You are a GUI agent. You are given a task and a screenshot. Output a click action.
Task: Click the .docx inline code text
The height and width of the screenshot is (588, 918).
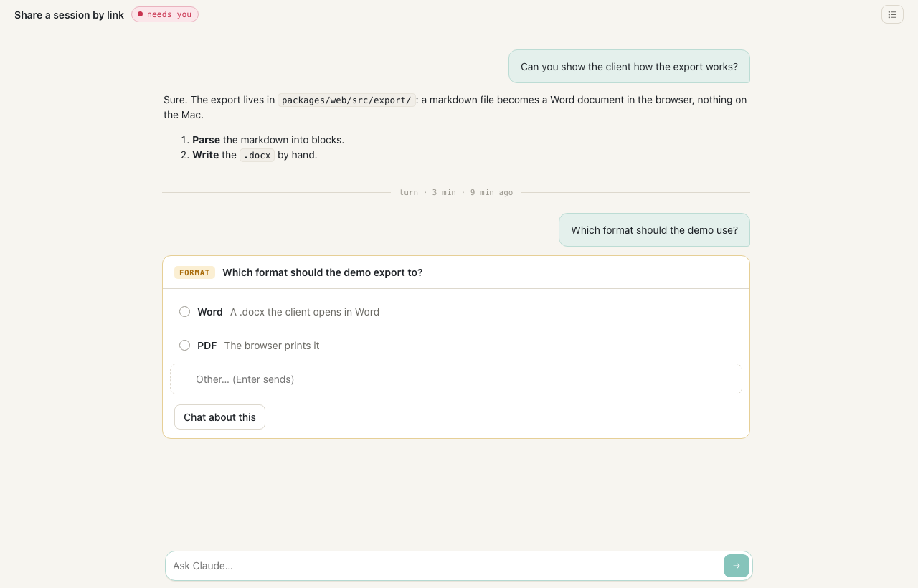coord(257,155)
